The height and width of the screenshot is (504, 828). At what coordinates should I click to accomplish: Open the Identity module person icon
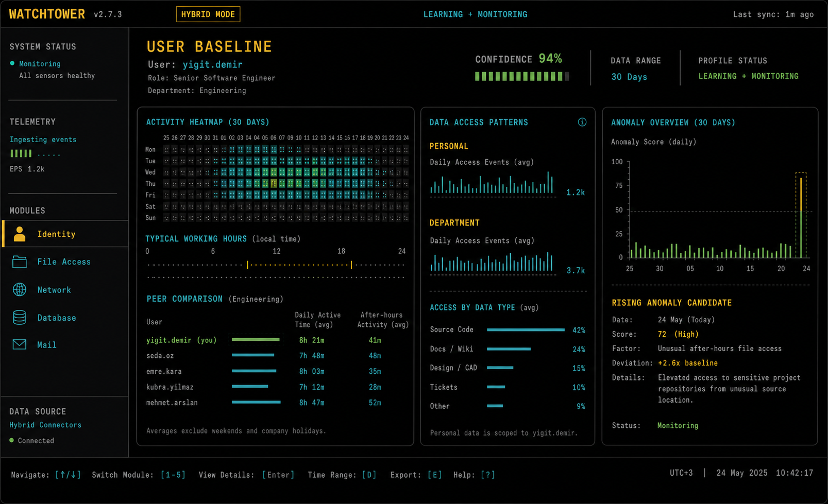click(20, 234)
